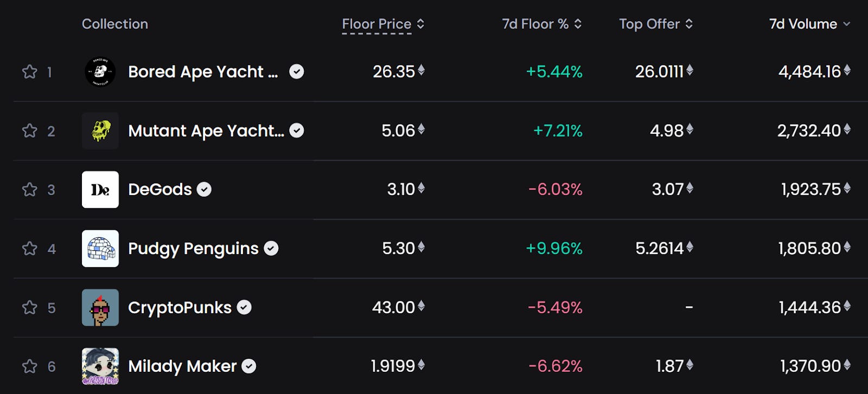
Task: Click Milady Maker verified badge
Action: [248, 366]
